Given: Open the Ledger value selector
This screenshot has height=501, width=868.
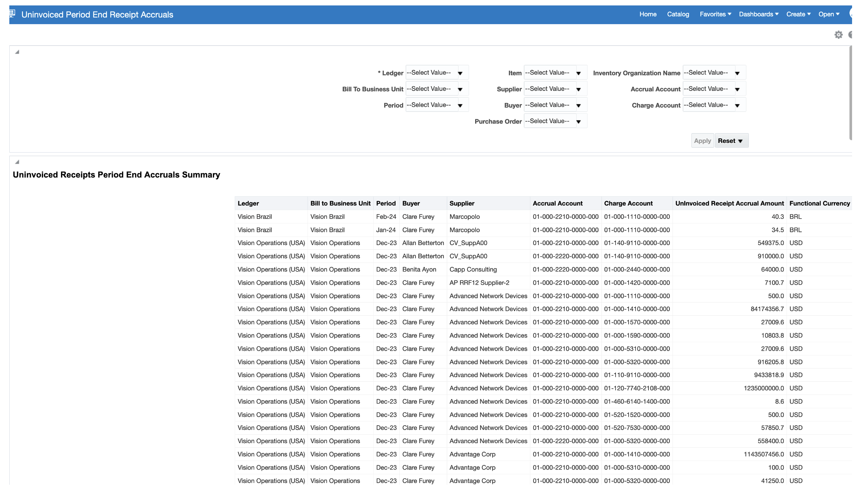Looking at the screenshot, I should 461,72.
